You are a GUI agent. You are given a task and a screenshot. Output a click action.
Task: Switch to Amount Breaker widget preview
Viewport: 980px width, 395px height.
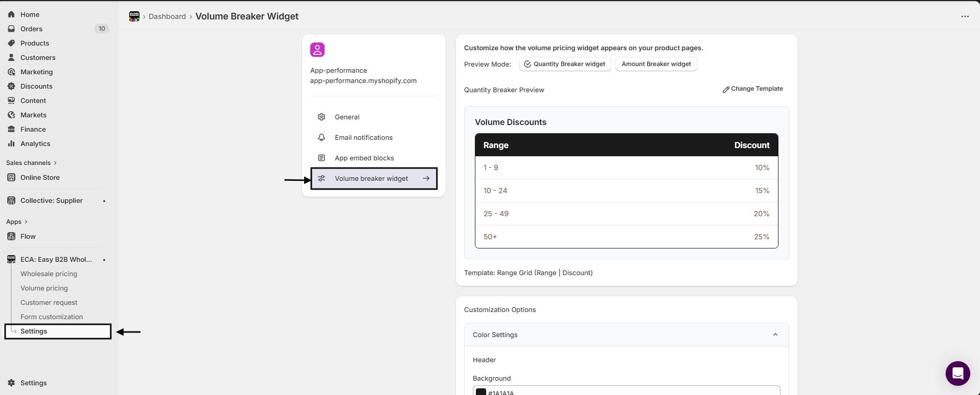[x=656, y=64]
